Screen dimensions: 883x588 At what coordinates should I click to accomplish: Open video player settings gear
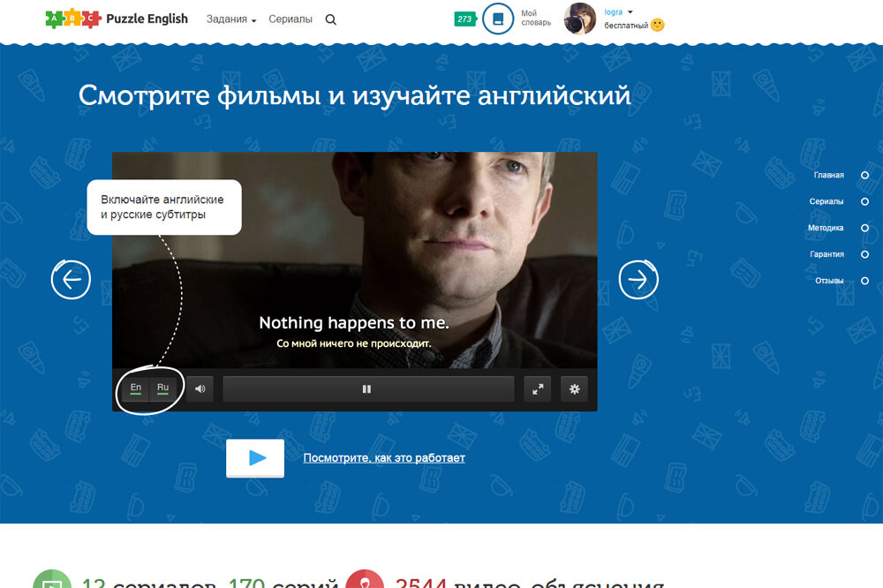575,388
